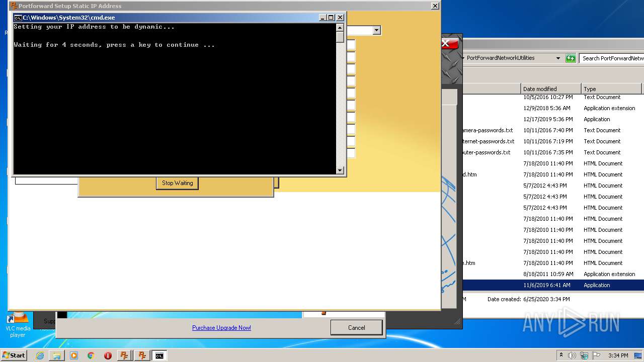Maximize the cmd.exe window
Image resolution: width=644 pixels, height=362 pixels.
point(331,18)
